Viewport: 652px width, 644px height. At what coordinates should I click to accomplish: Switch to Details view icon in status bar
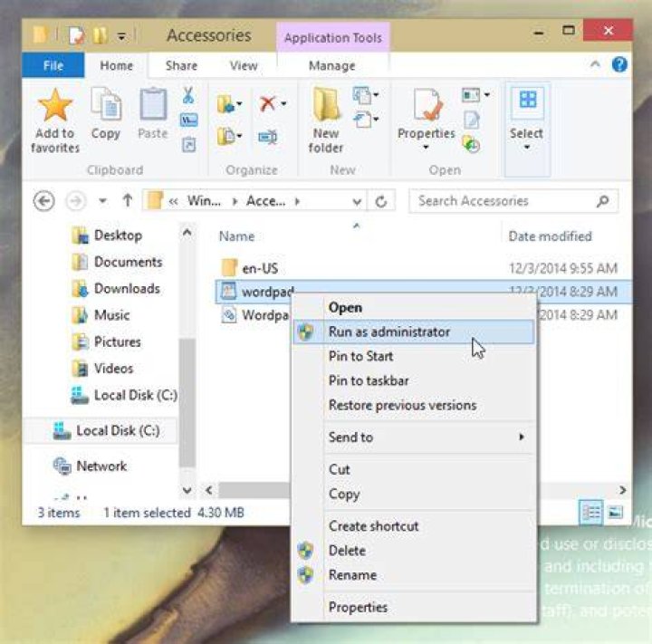(590, 512)
